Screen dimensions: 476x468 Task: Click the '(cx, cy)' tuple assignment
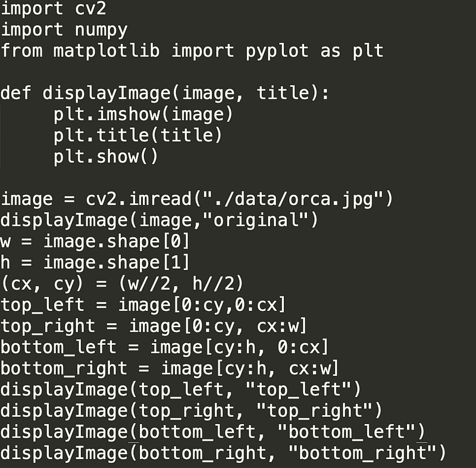(122, 284)
